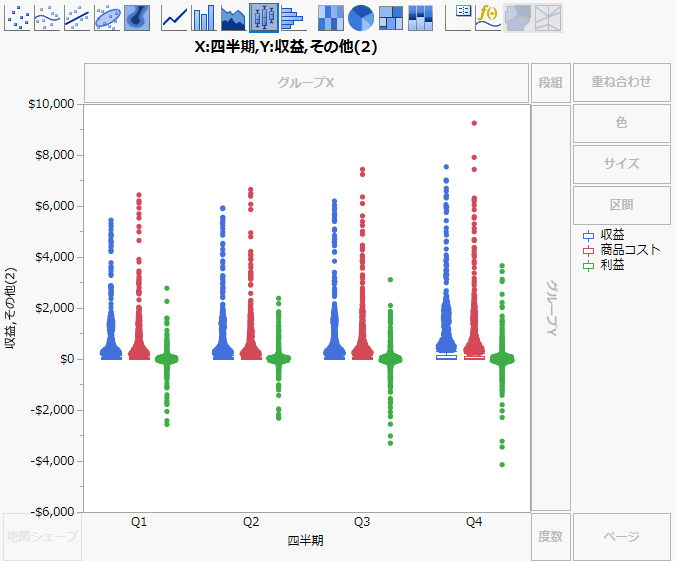Click the 重ね合わせ overlay zone
The width and height of the screenshot is (676, 561).
pyautogui.click(x=621, y=82)
